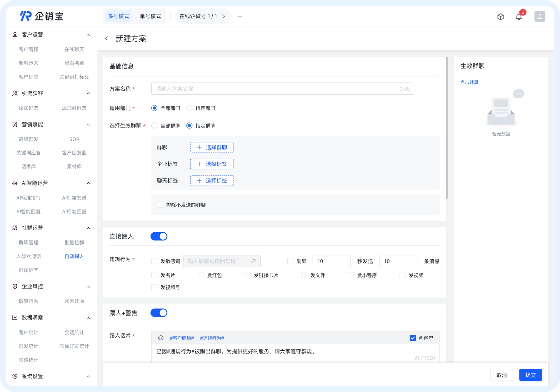
Task: Select the 指定部门 radio option
Action: 190,108
